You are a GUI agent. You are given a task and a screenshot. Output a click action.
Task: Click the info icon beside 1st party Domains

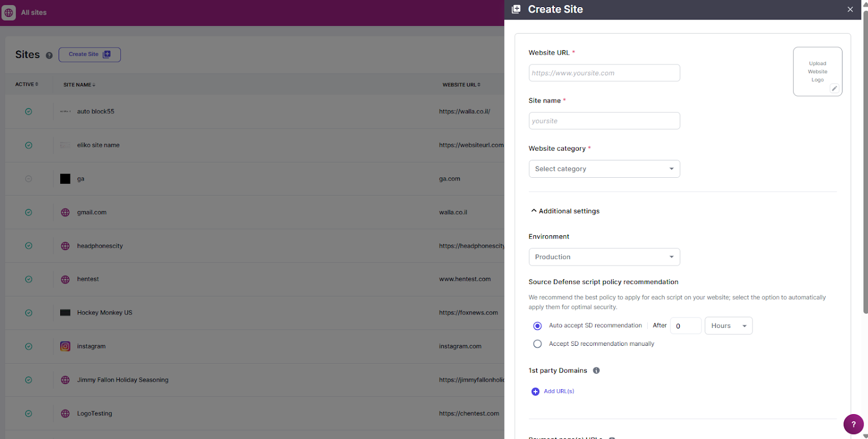pos(596,371)
